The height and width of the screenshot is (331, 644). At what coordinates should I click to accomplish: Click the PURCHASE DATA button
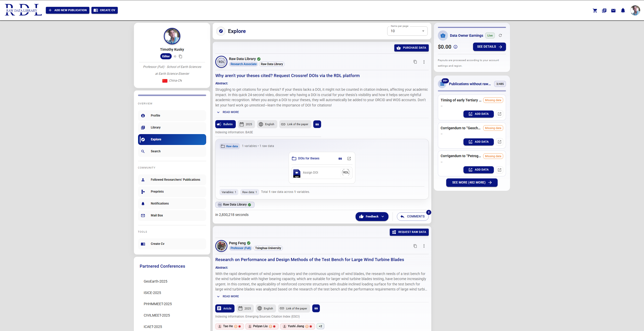411,48
